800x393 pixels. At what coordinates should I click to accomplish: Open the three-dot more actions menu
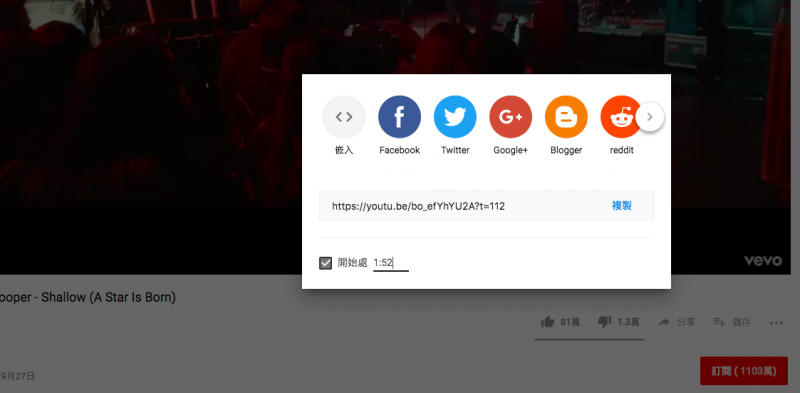(776, 323)
